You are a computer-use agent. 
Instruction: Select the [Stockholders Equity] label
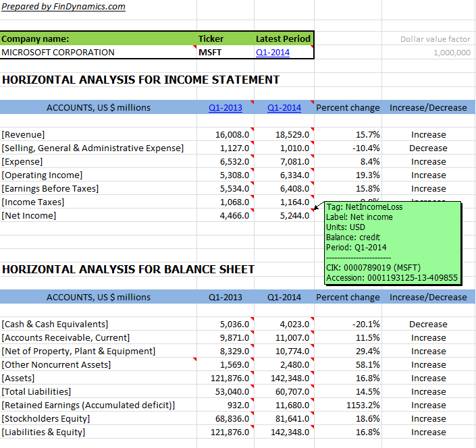tap(45, 418)
